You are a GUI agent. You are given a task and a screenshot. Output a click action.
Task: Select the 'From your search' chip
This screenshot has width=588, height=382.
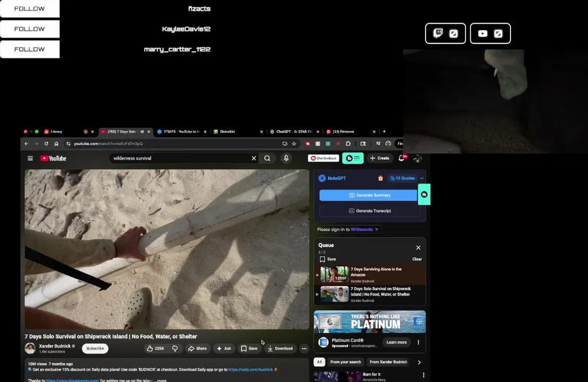pos(345,362)
